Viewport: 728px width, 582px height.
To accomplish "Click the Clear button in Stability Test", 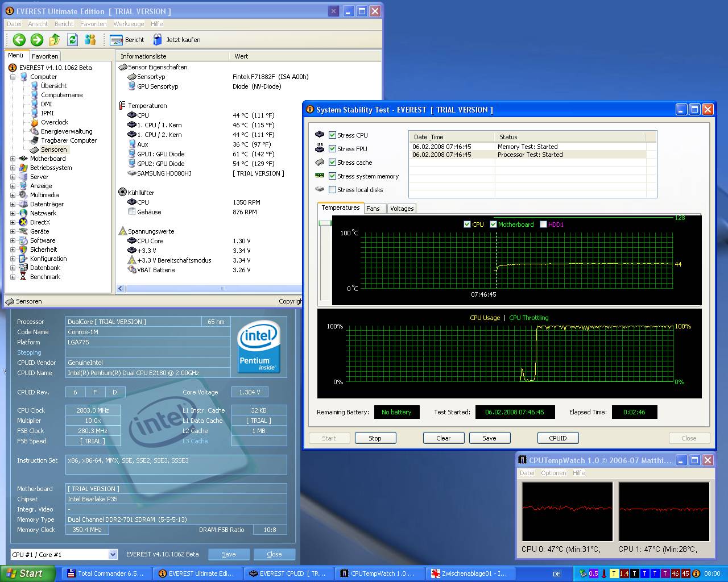I will coord(444,438).
